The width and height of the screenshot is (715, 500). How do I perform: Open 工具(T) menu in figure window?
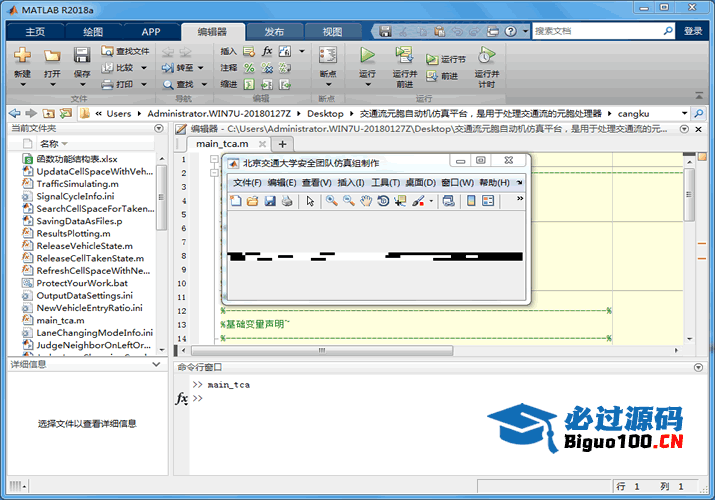click(x=385, y=183)
